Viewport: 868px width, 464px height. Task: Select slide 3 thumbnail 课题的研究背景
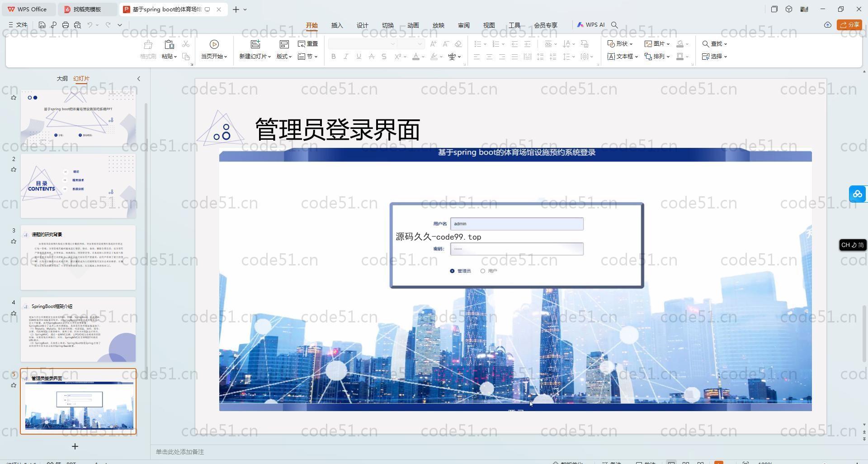point(78,258)
